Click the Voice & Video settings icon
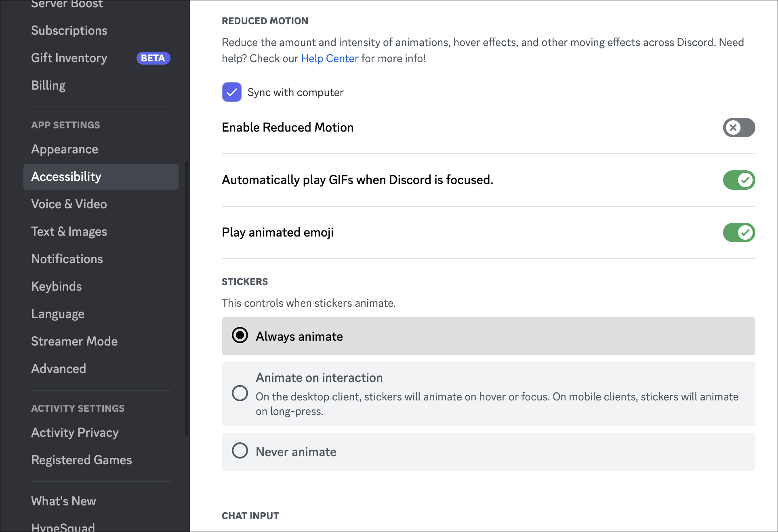 (x=69, y=204)
